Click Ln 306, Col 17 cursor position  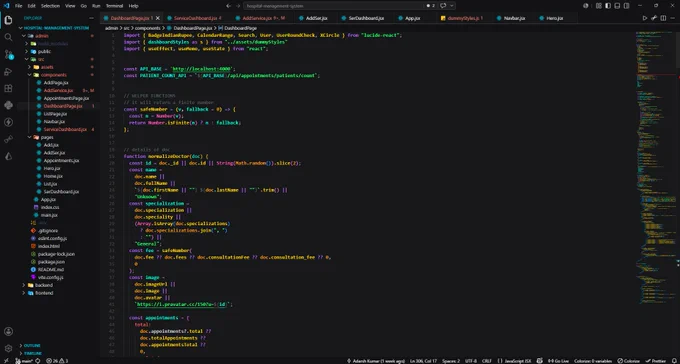coord(424,361)
